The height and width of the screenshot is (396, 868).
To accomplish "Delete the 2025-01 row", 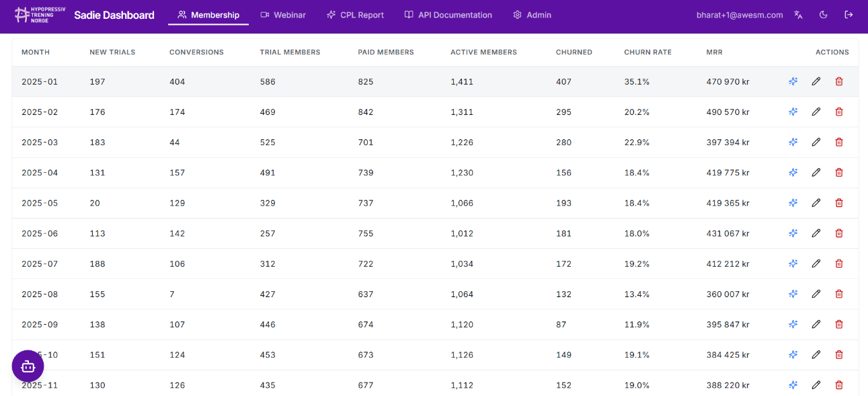I will [x=839, y=81].
